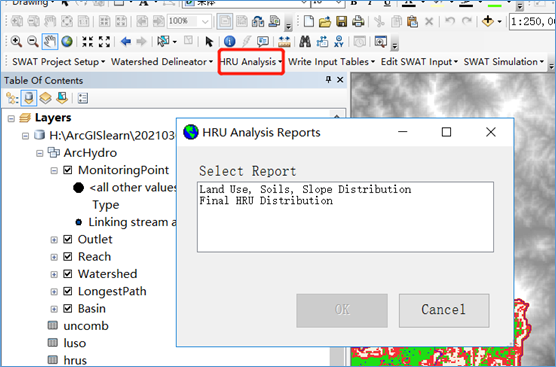Collapse the ArcHydro group

coord(39,153)
